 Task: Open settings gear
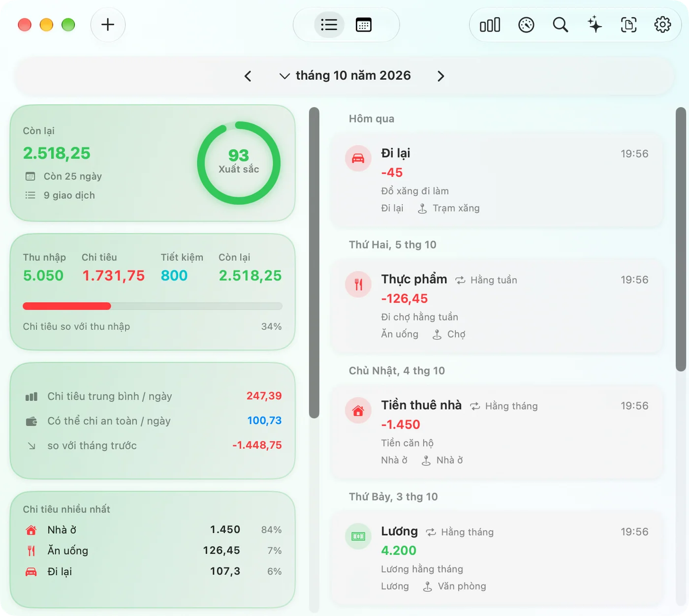[x=662, y=25]
